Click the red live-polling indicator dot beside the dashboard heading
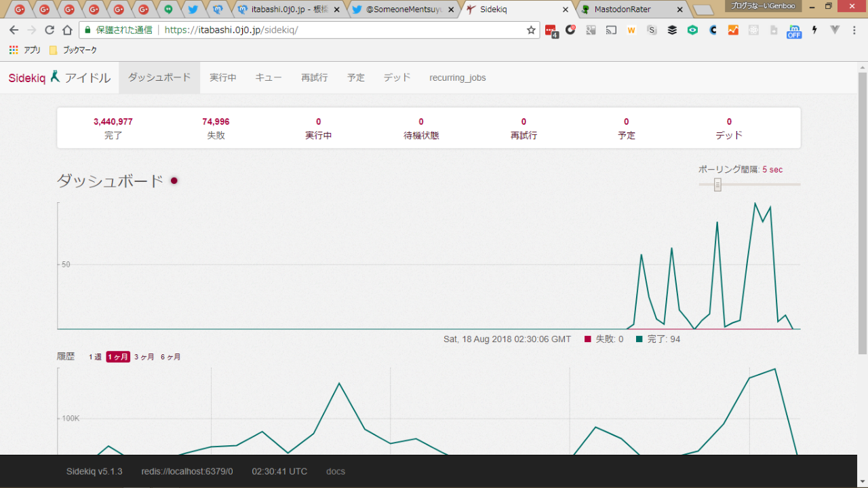The width and height of the screenshot is (868, 488). click(x=174, y=181)
